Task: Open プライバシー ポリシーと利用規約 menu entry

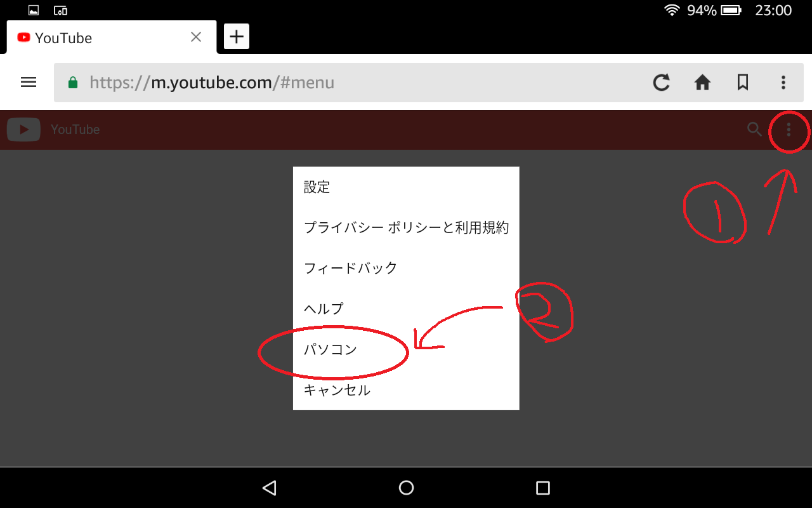Action: click(x=406, y=227)
